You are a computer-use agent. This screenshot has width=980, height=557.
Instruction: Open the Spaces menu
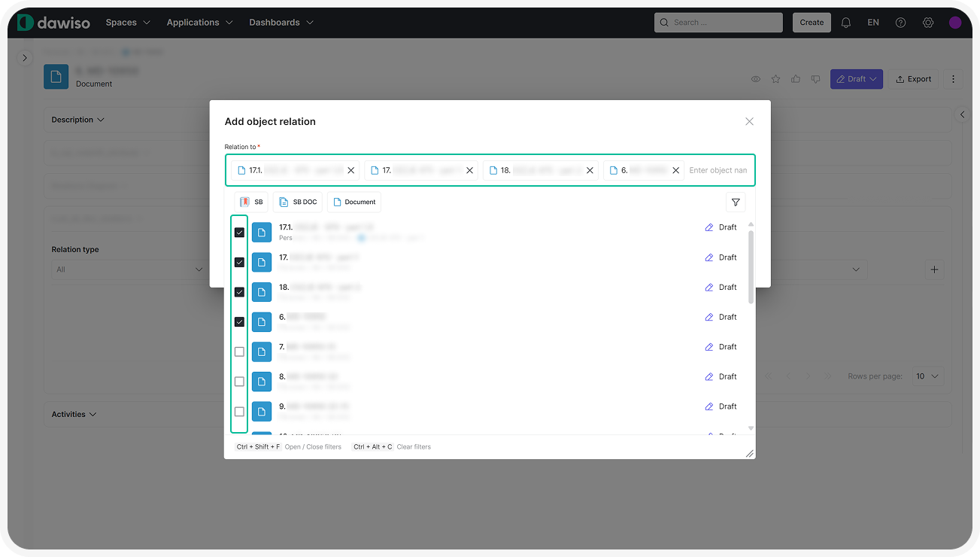pyautogui.click(x=128, y=23)
